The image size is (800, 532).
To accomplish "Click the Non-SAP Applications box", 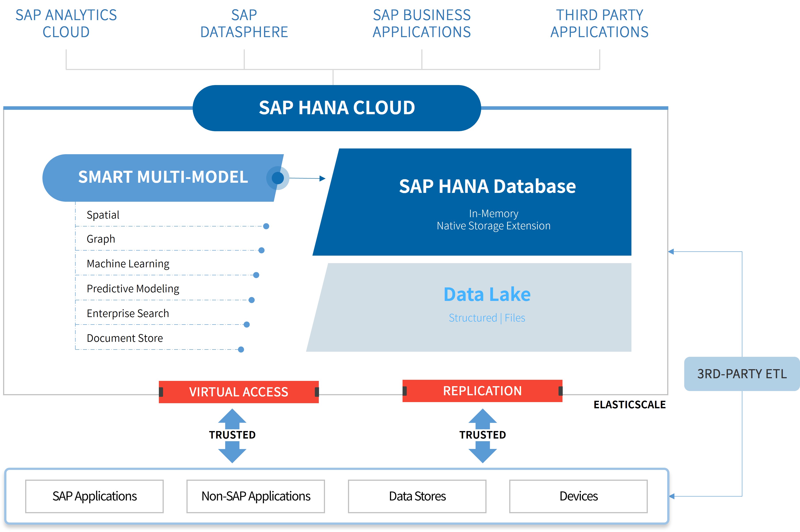I will (256, 496).
